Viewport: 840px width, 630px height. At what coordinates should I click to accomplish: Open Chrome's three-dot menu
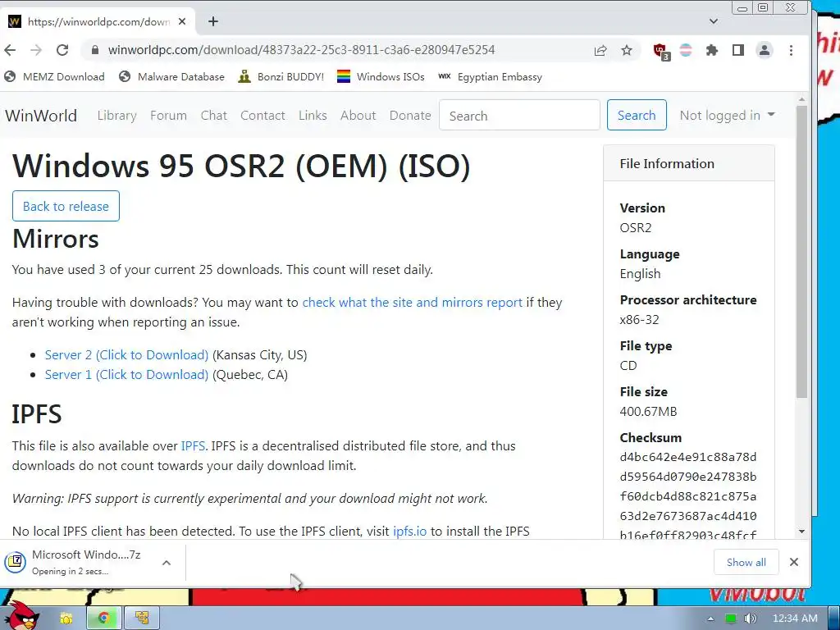coord(792,50)
